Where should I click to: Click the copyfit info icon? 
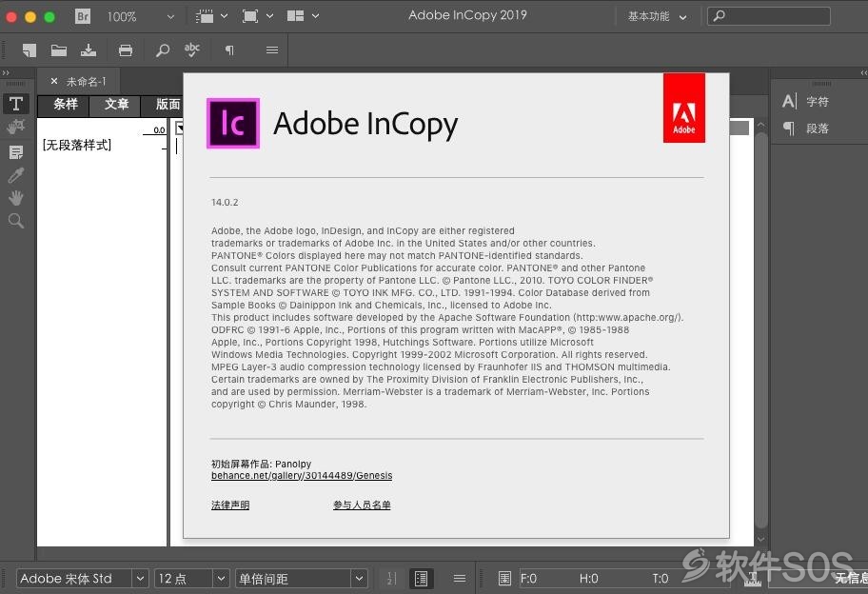tap(504, 579)
